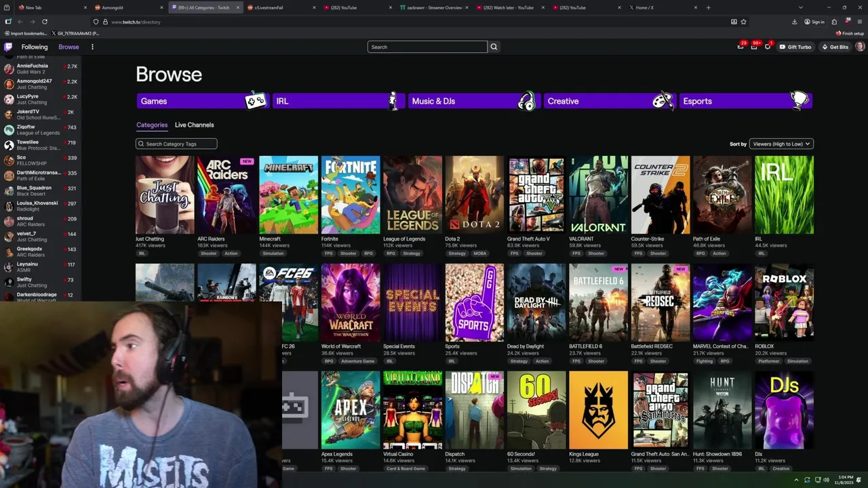Screen dimensions: 868x488
Task: Focus the Twitch Search box
Action: point(427,47)
